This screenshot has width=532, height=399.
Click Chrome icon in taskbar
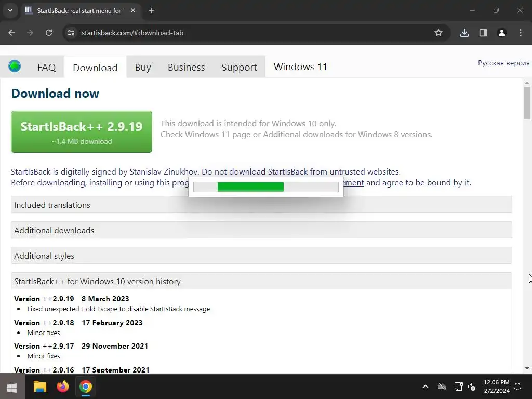click(86, 387)
